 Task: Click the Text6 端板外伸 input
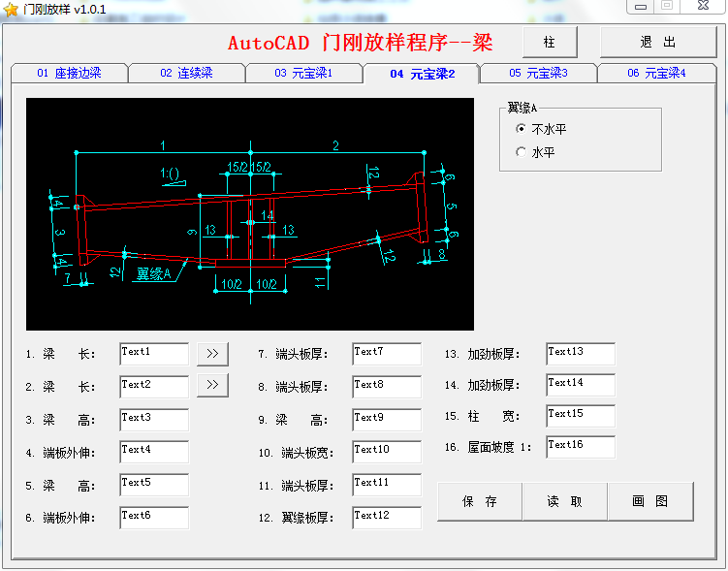tap(154, 518)
